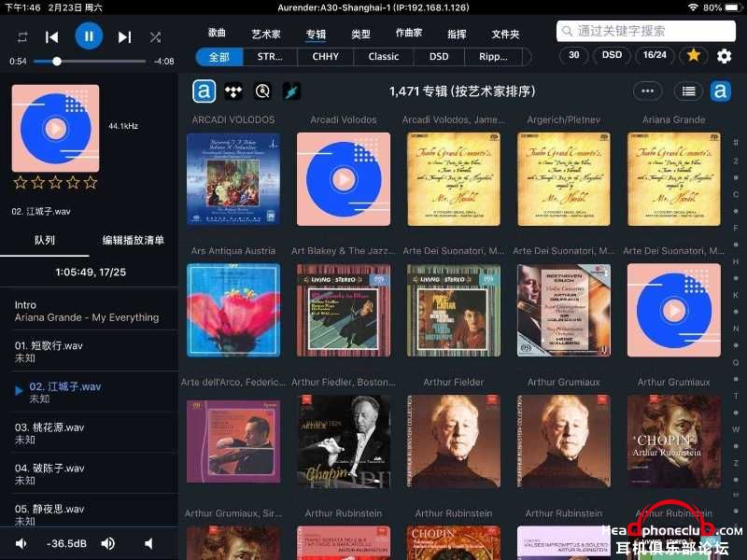The width and height of the screenshot is (747, 560).
Task: Open the Ariana Grande album
Action: 673,179
